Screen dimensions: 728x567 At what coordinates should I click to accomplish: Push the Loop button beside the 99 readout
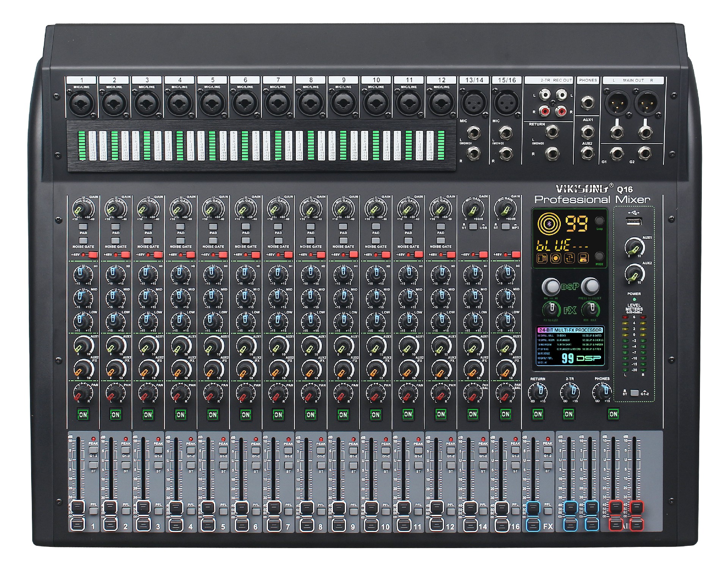pos(599,221)
